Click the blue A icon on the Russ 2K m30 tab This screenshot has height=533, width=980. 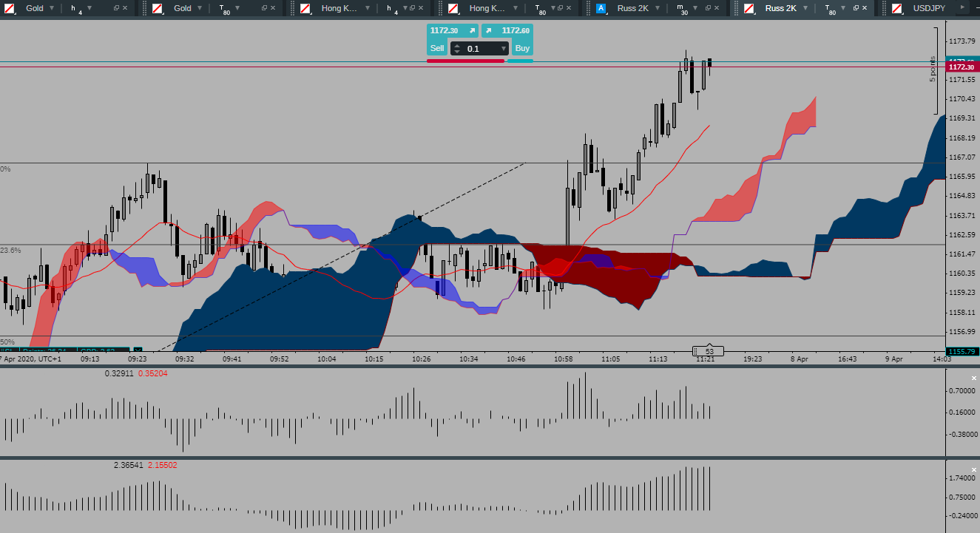tap(601, 8)
